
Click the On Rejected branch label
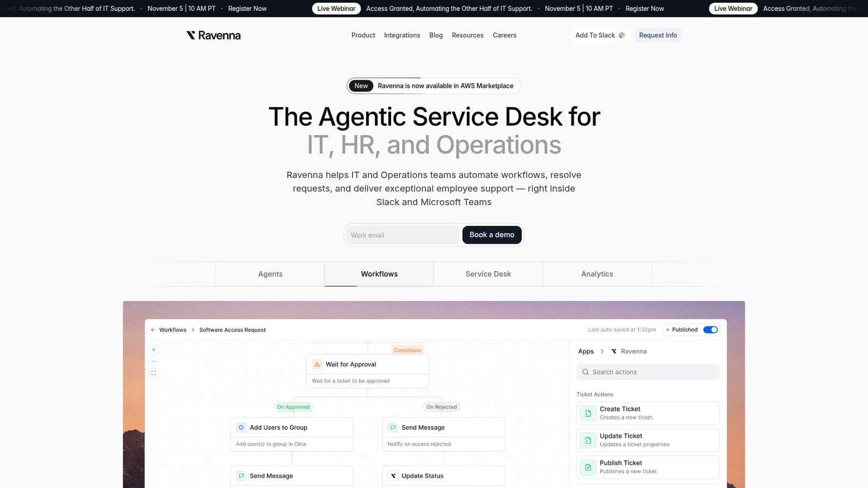442,407
